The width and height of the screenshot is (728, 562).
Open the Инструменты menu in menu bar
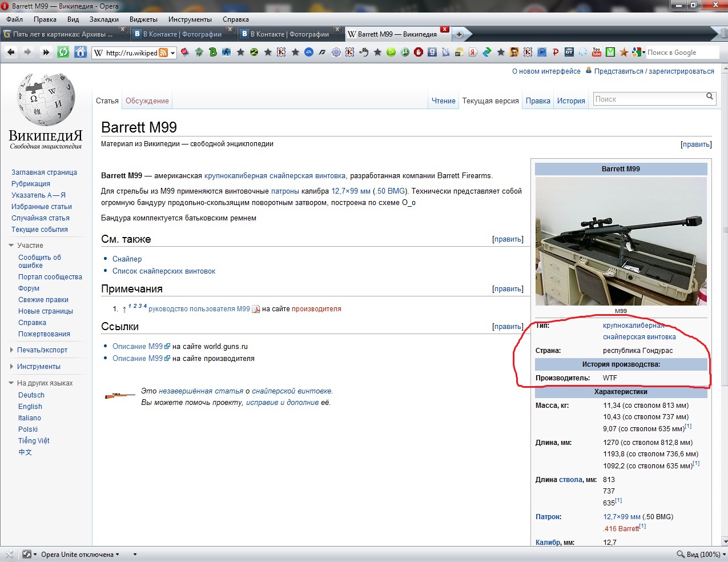(190, 19)
